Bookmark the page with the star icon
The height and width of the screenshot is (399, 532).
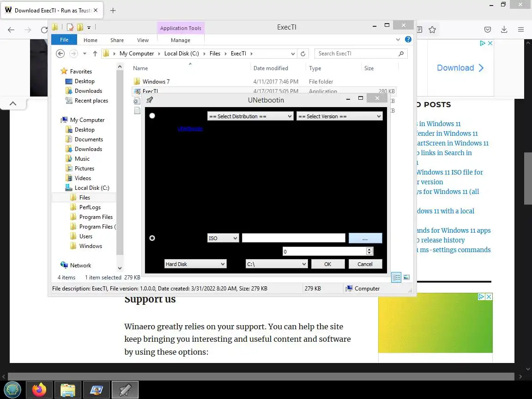(432, 30)
